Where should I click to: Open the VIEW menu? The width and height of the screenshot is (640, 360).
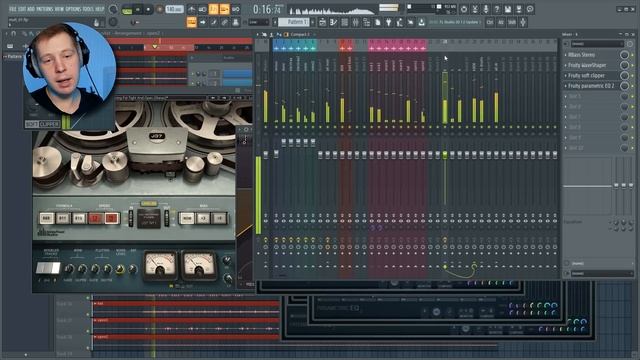pyautogui.click(x=60, y=9)
